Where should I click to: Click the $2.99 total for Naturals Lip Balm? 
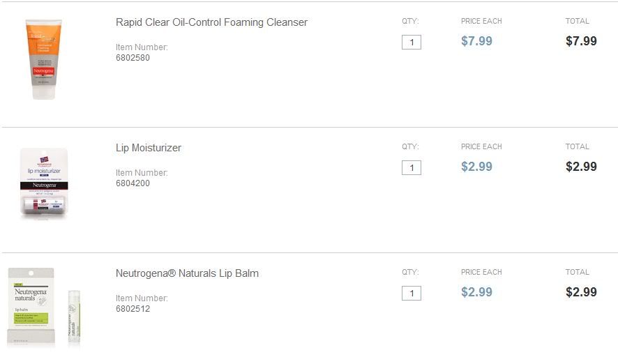[x=581, y=292]
